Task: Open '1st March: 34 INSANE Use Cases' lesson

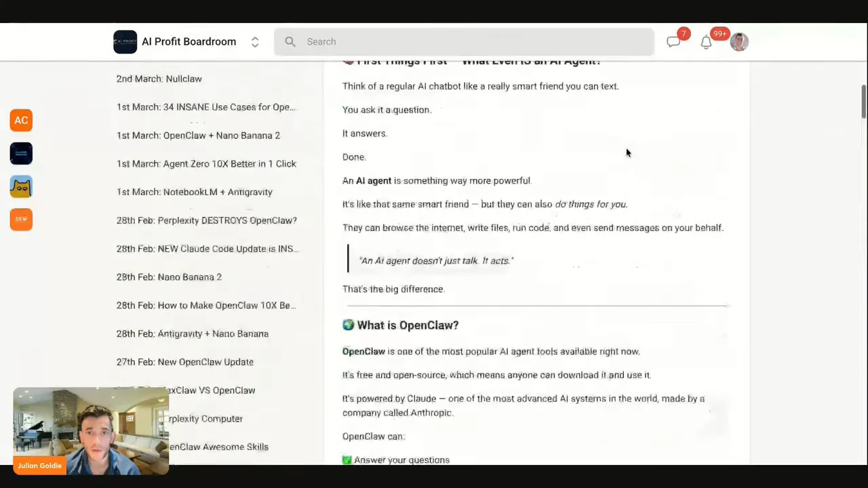Action: [x=205, y=107]
